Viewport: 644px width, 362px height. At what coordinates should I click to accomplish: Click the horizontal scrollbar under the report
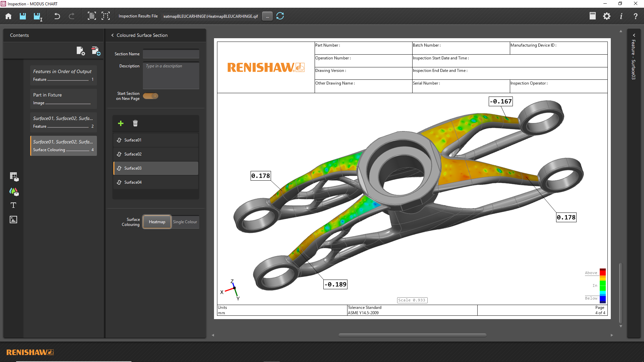412,335
